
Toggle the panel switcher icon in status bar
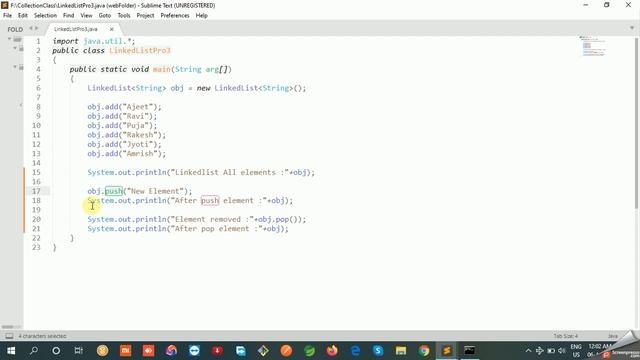(x=9, y=336)
